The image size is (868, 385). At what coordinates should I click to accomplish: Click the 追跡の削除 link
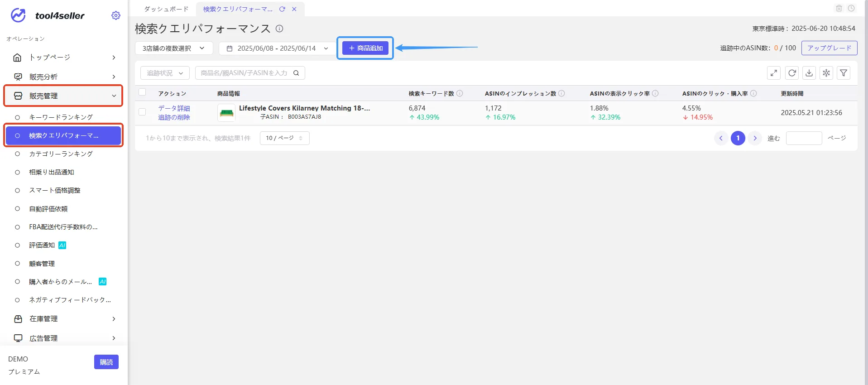tap(174, 117)
